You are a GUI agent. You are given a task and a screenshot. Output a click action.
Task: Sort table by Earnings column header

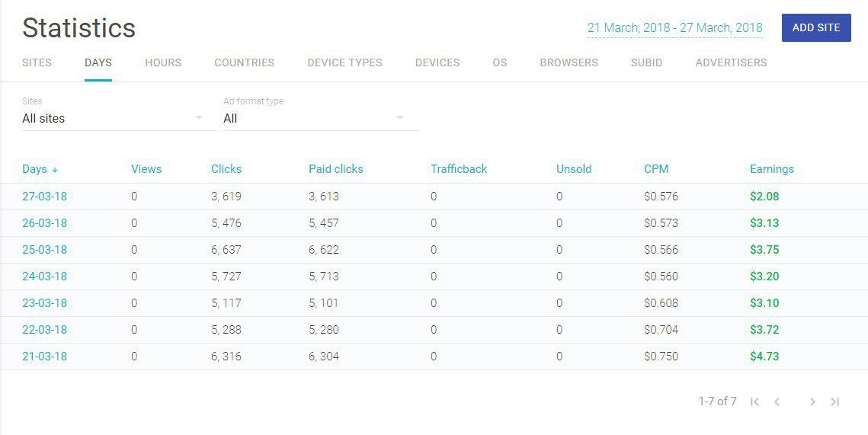(771, 169)
